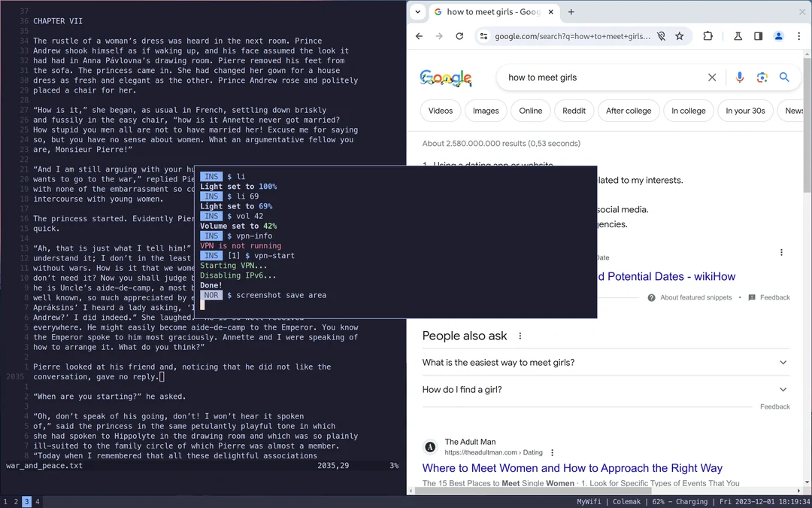Screen dimensions: 812x508
Task: Select workspace 4 in the status bar
Action: pyautogui.click(x=37, y=501)
